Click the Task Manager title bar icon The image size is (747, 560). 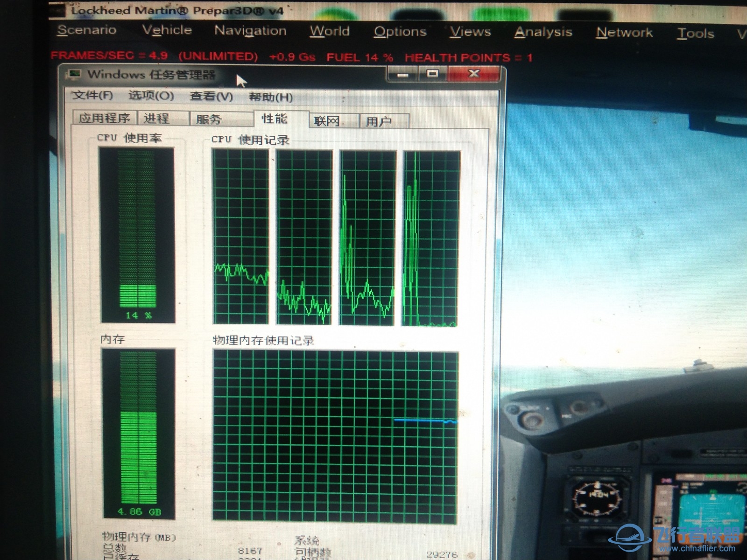(74, 74)
